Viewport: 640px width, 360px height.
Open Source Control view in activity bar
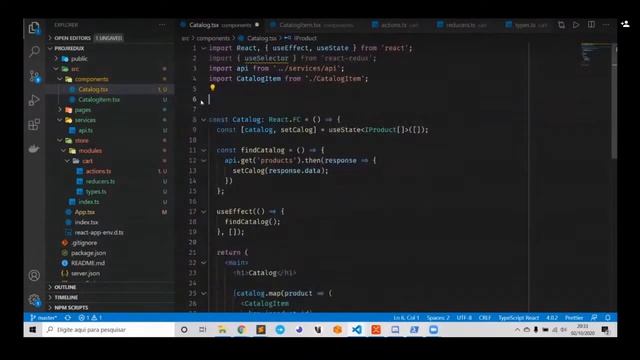(34, 76)
